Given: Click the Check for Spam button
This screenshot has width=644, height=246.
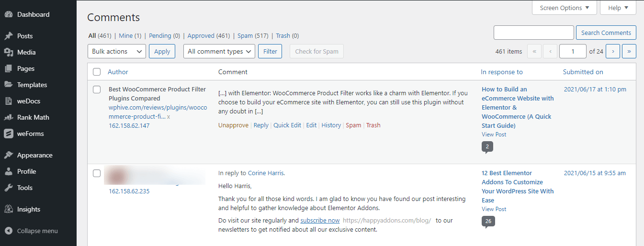Looking at the screenshot, I should coord(316,51).
